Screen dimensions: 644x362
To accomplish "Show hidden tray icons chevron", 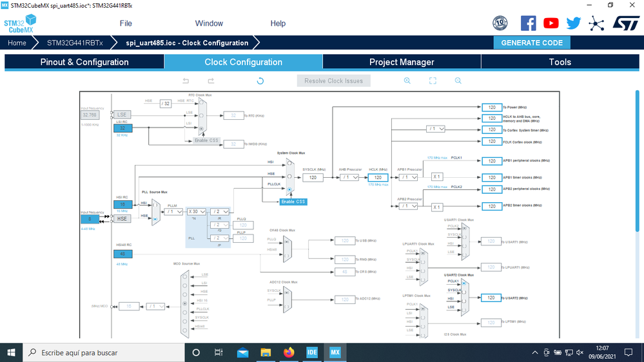I will point(535,352).
